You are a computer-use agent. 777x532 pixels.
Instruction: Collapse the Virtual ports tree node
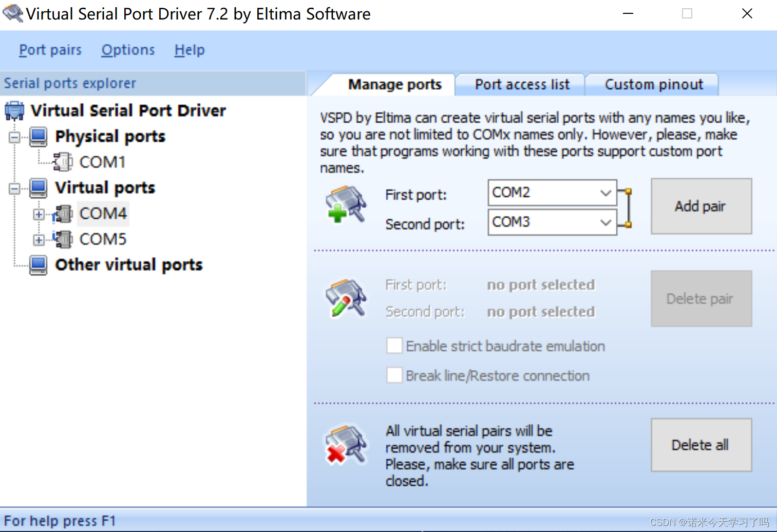[14, 188]
